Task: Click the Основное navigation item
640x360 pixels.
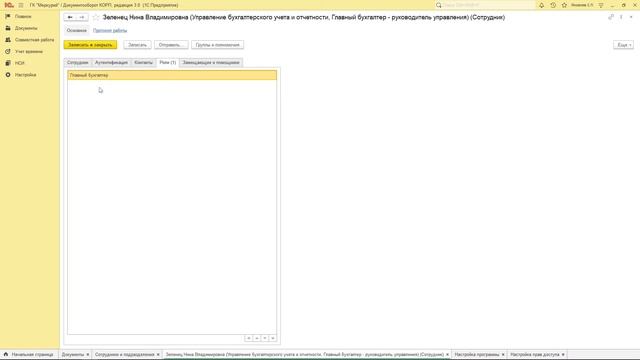Action: pos(77,30)
